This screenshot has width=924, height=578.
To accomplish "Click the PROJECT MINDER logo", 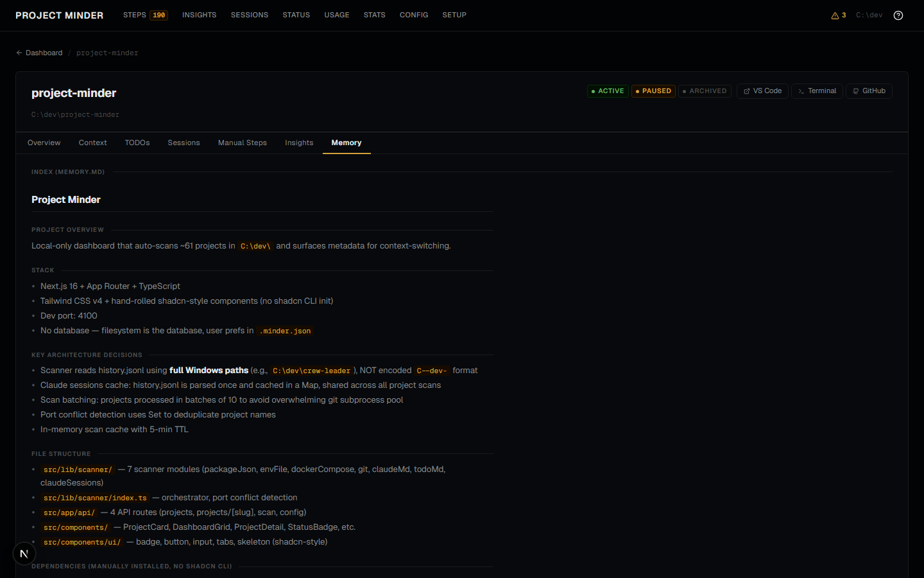I will click(x=58, y=15).
